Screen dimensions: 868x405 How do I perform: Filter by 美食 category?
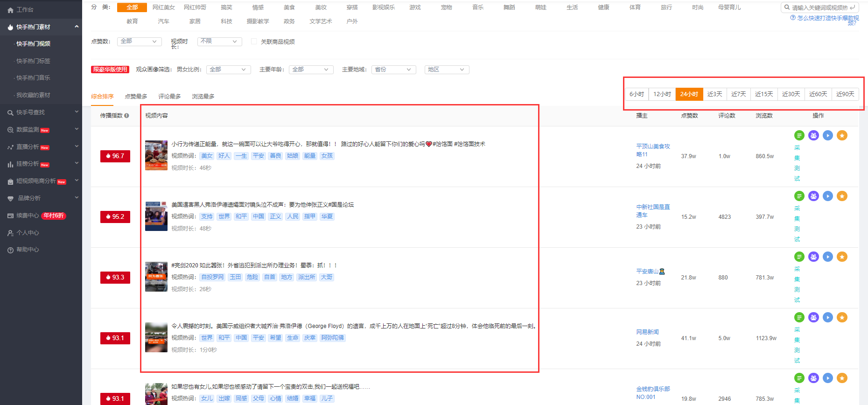289,7
